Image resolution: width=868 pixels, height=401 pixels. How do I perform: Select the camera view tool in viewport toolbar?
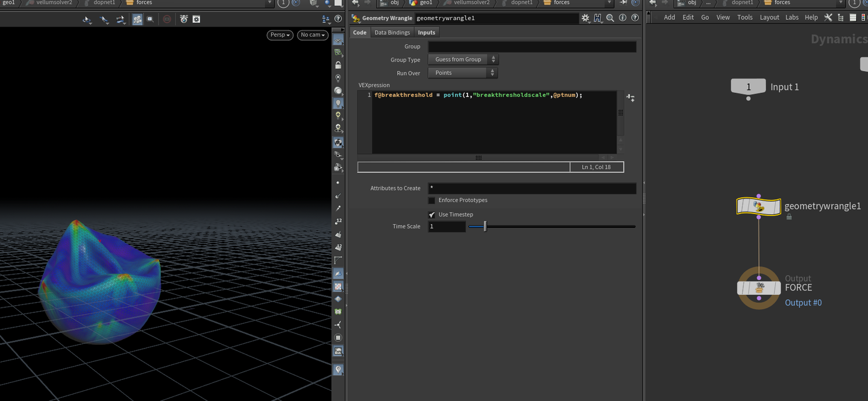coord(138,19)
